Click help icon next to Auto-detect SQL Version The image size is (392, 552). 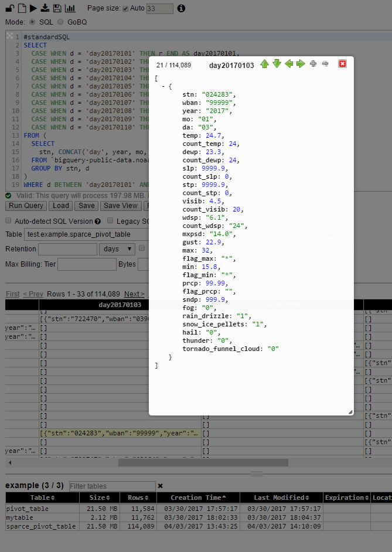point(98,221)
